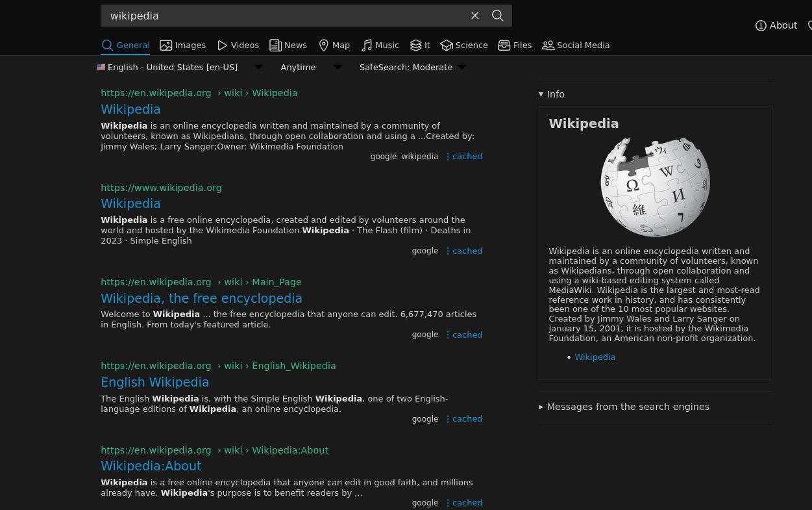
Task: Open the Social Media category tab
Action: pos(576,45)
